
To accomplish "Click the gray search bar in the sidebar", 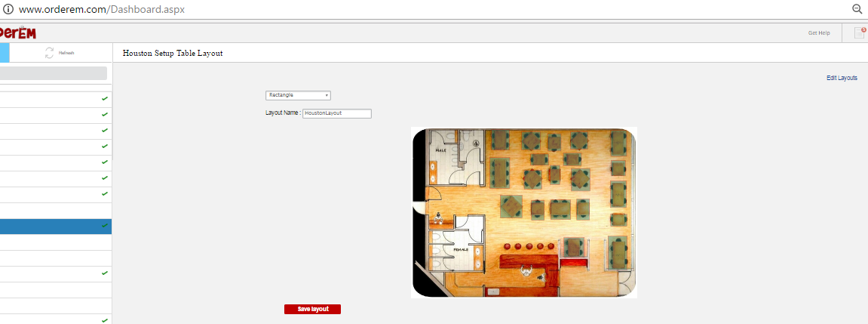I will [x=53, y=73].
